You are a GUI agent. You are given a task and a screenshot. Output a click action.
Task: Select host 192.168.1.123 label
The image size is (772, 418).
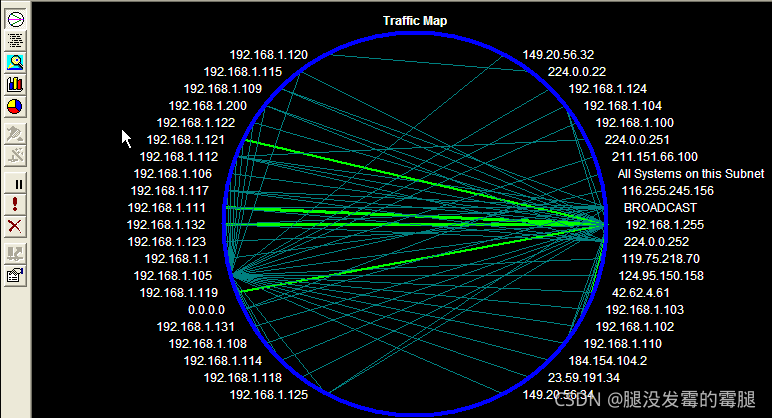click(x=167, y=242)
